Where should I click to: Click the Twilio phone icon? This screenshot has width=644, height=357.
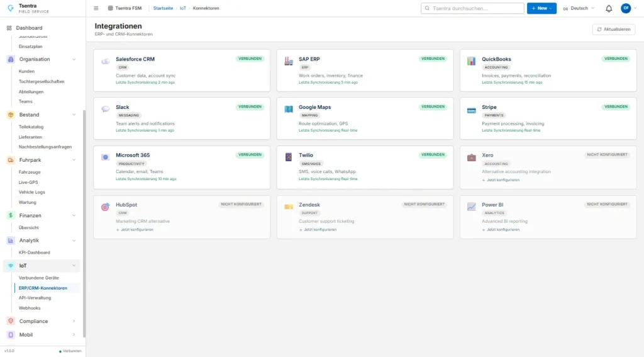click(x=289, y=157)
